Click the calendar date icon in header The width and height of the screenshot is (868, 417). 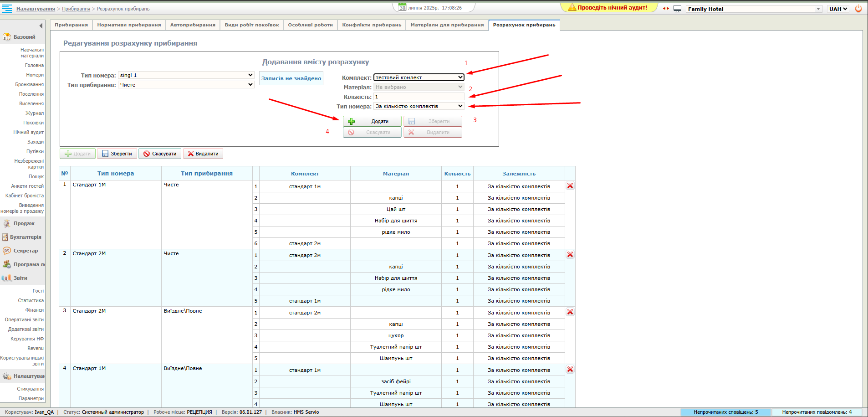402,7
